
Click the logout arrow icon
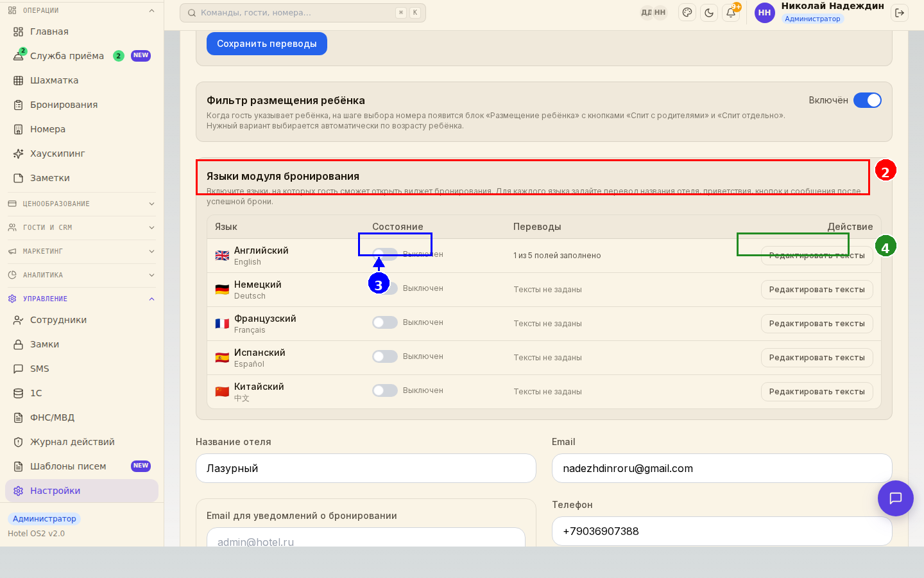tap(900, 12)
